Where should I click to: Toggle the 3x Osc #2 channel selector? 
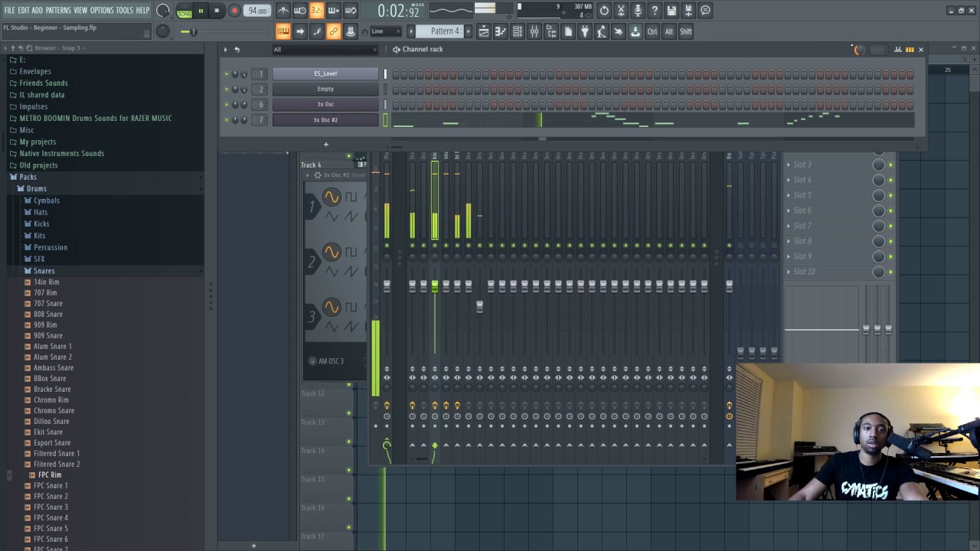click(385, 119)
